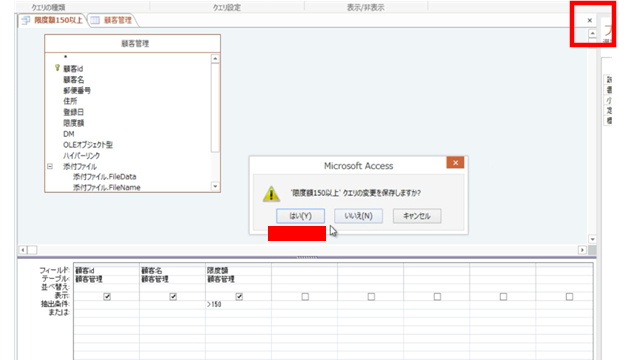The height and width of the screenshot is (360, 640).
Task: Close the query tab with the X
Action: click(589, 20)
